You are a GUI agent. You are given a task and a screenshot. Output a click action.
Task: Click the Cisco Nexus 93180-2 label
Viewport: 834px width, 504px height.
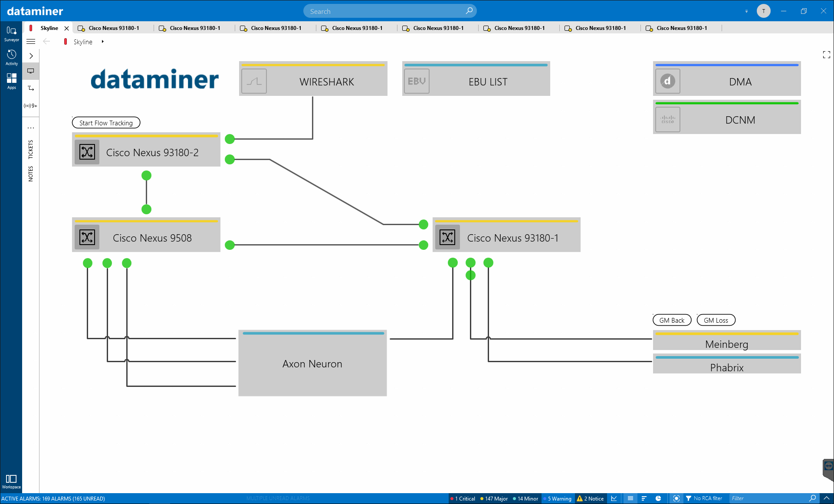pyautogui.click(x=152, y=153)
